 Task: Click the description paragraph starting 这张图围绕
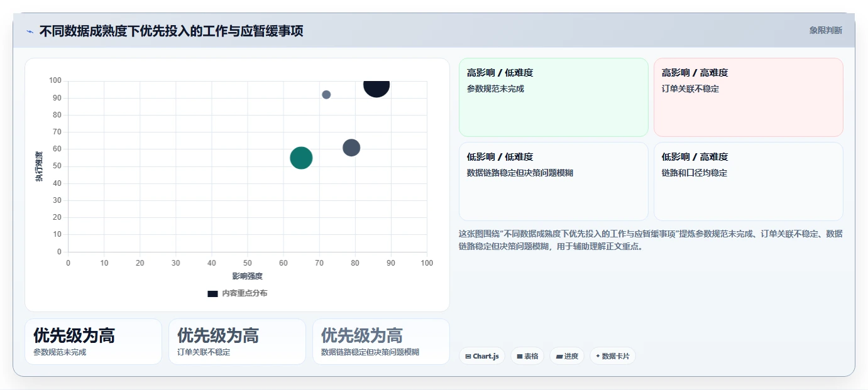click(x=651, y=240)
